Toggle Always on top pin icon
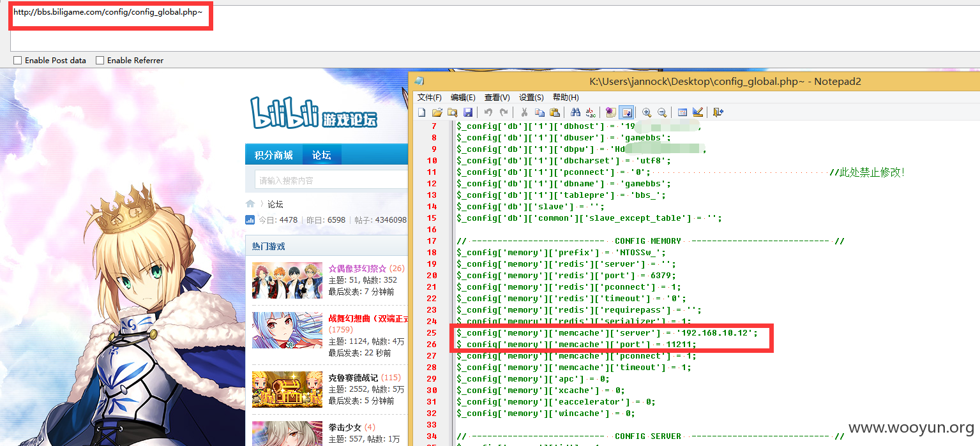The height and width of the screenshot is (446, 980). coord(611,112)
